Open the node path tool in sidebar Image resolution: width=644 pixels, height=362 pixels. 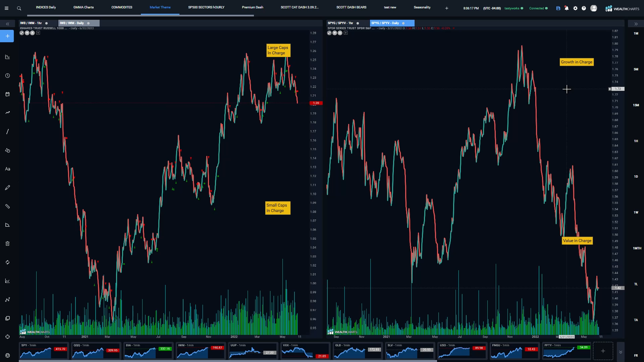point(7,299)
